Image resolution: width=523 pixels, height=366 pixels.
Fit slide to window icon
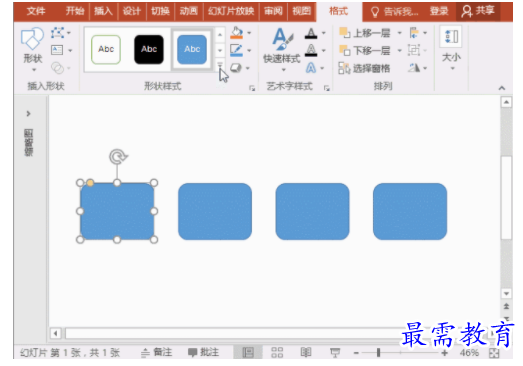point(494,353)
